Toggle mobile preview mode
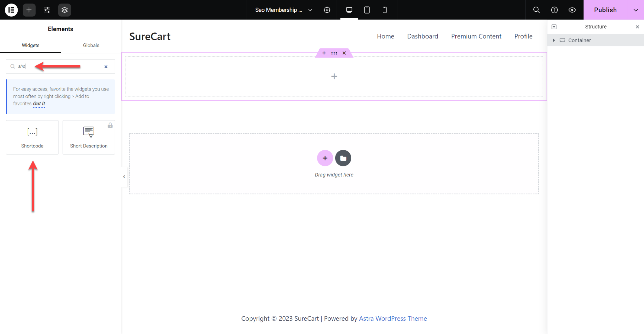Viewport: 644px width, 334px height. [384, 10]
